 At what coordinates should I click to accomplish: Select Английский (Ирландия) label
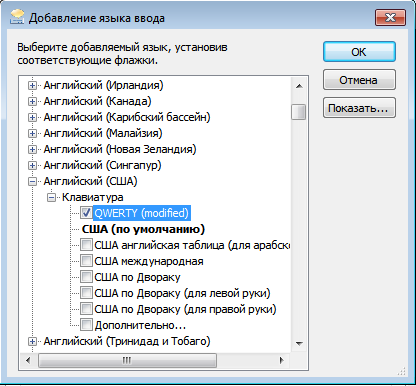(103, 86)
